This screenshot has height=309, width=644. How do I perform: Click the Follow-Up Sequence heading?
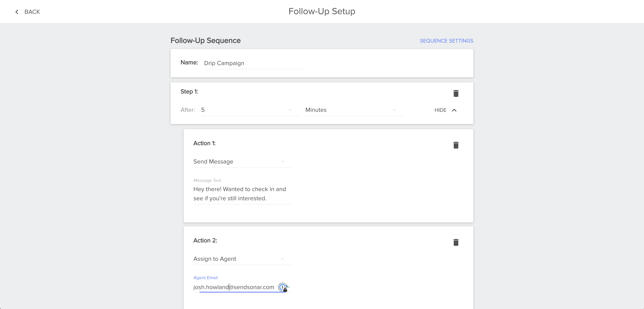[205, 40]
